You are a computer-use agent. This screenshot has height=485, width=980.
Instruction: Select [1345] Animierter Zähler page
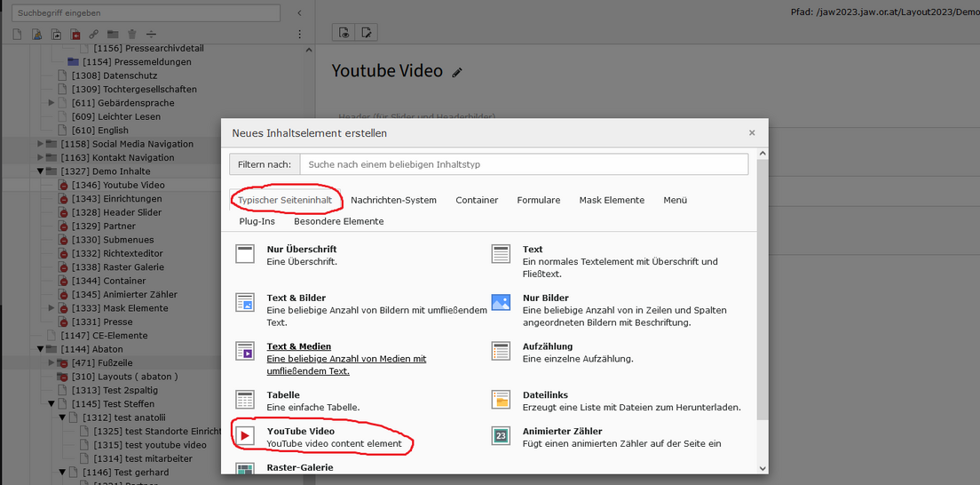(x=124, y=294)
